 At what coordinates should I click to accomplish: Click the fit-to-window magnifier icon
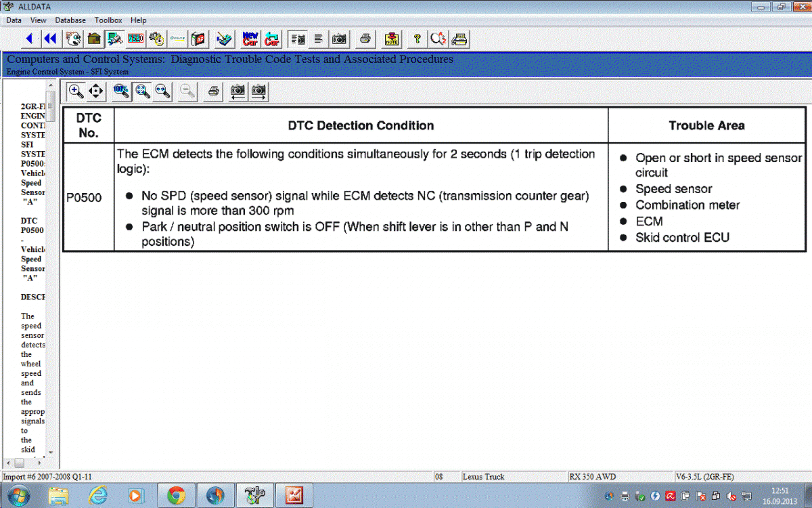pos(142,91)
